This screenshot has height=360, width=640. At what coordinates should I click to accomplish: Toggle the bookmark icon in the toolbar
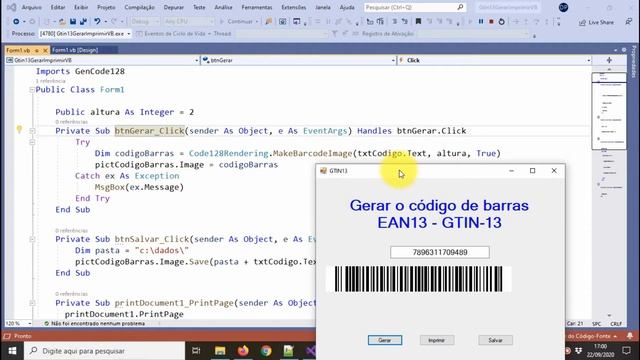[418, 21]
